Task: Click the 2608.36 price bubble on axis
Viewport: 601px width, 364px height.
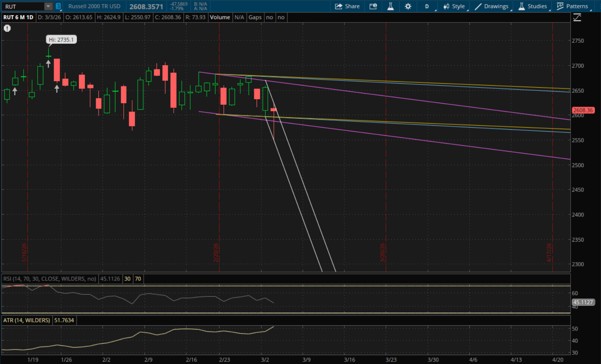Action: click(583, 110)
